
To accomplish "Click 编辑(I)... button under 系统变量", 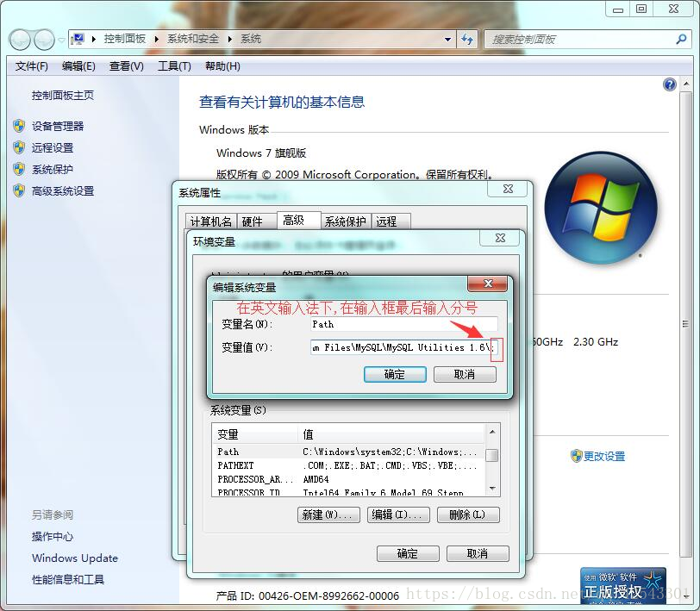I will tap(398, 514).
